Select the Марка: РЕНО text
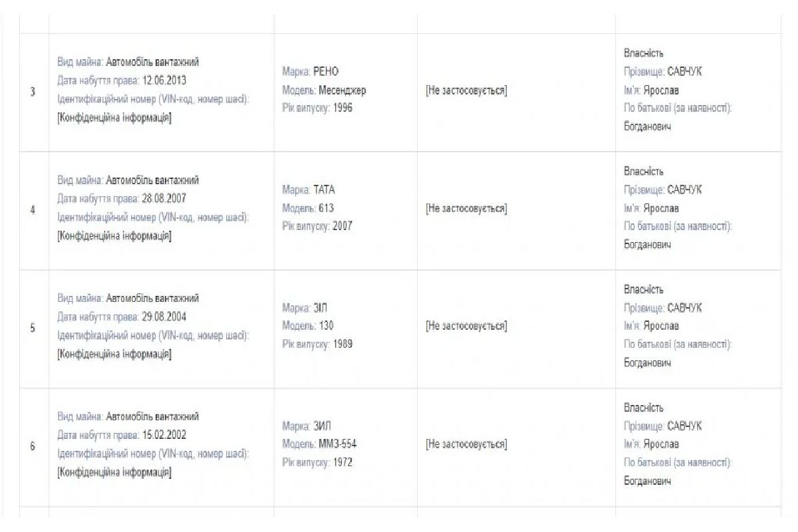The width and height of the screenshot is (798, 532). (311, 72)
